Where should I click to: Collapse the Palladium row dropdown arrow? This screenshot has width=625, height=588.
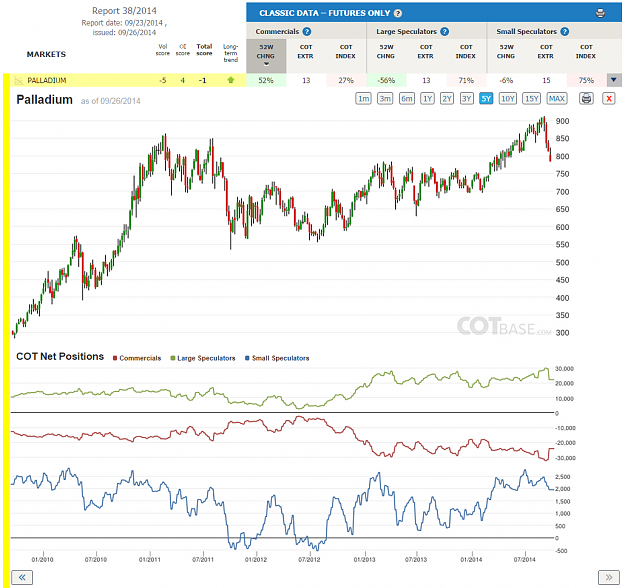(614, 80)
